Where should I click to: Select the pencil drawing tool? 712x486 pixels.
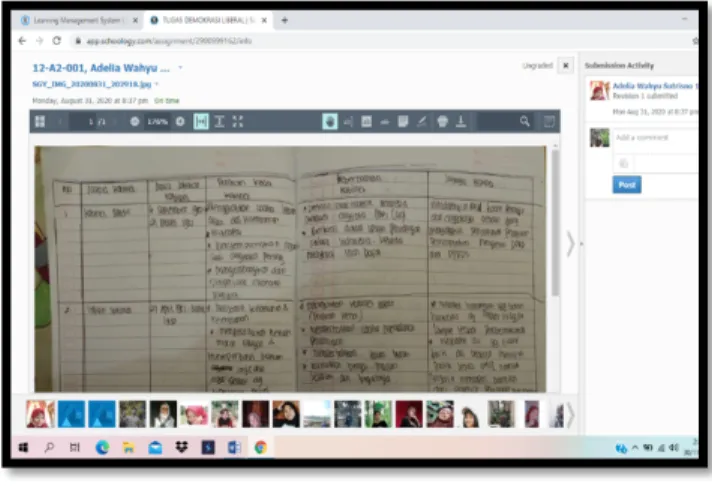422,121
